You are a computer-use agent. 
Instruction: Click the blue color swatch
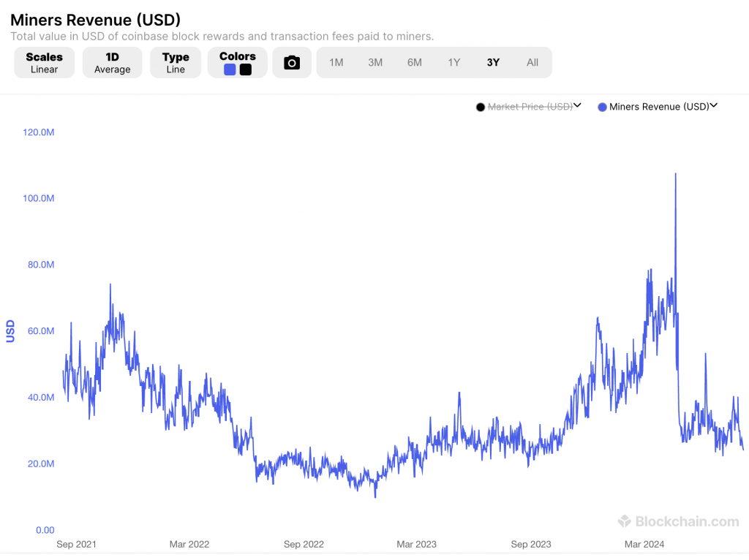[x=230, y=69]
